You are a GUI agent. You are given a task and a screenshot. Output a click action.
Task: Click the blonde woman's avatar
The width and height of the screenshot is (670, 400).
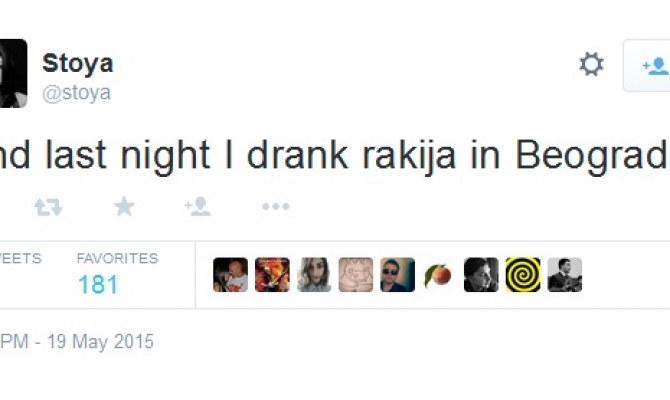point(314,274)
